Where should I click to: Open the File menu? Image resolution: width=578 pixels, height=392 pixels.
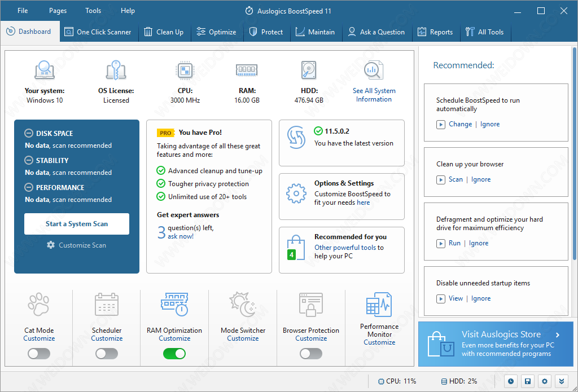click(x=23, y=11)
